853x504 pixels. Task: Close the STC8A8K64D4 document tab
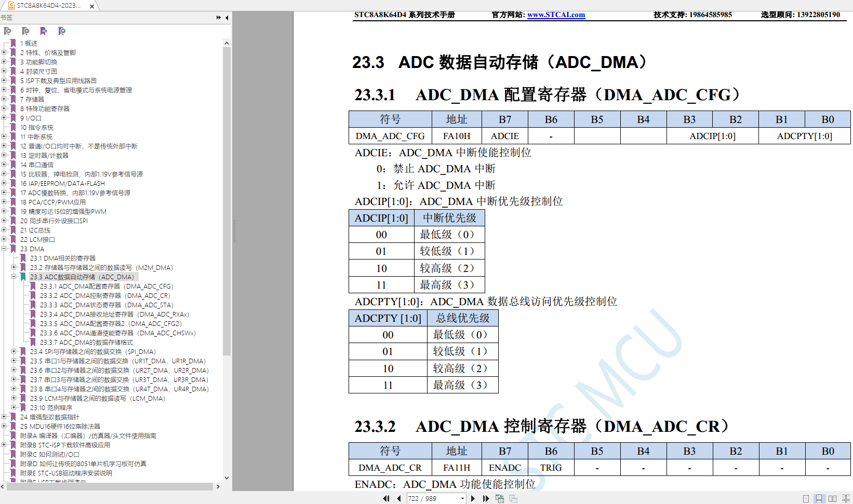pyautogui.click(x=92, y=6)
